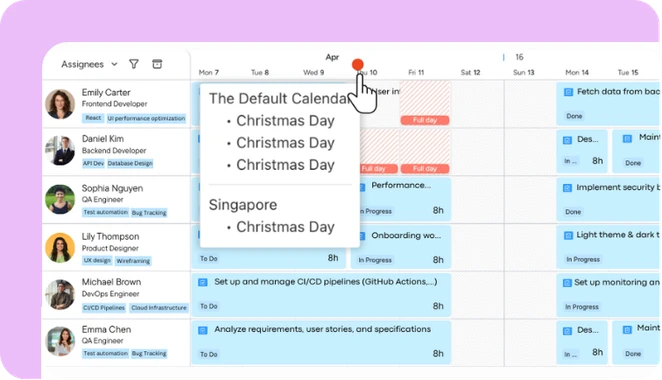Viewport: 662px width, 380px height.
Task: Select the Wireframing tag
Action: tap(133, 261)
